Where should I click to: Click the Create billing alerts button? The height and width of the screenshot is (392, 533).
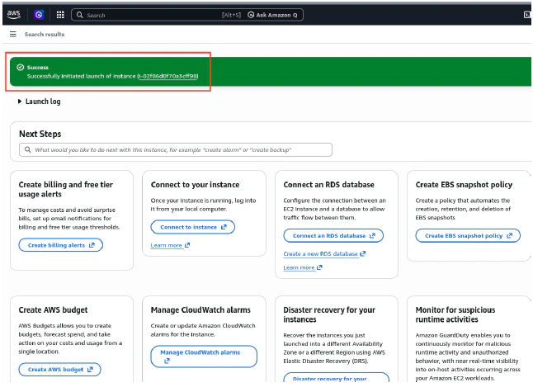pos(60,245)
